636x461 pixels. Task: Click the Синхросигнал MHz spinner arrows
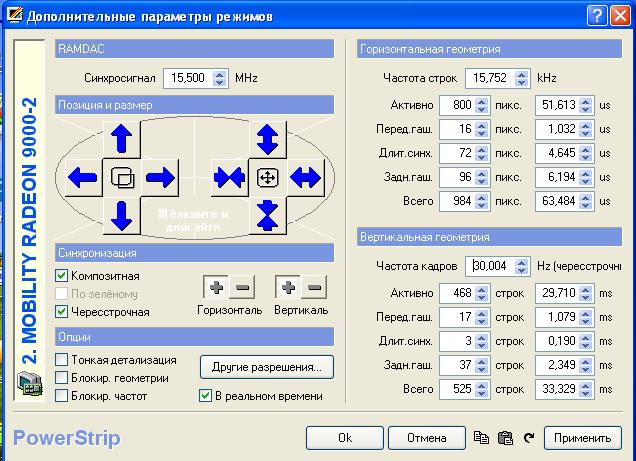[219, 78]
